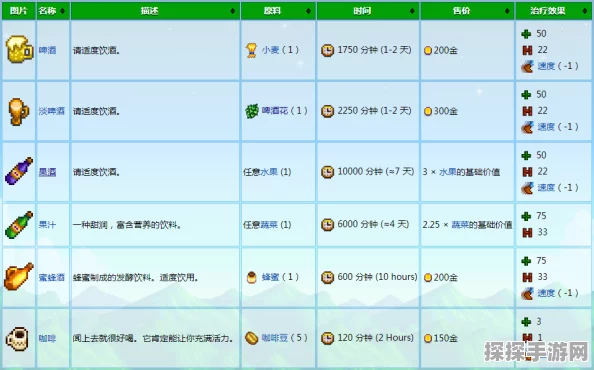Open the 果酒 item link

coord(47,172)
